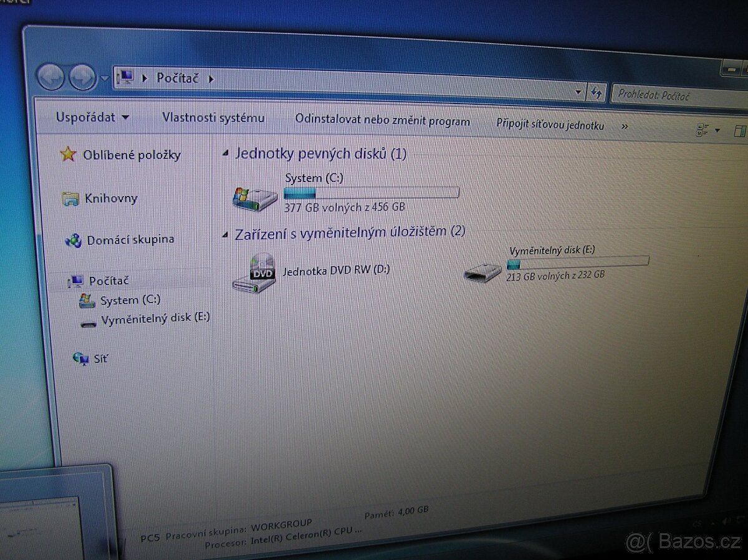Screen dimensions: 748x560
Task: Open the address bar history dropdown
Action: pyautogui.click(x=577, y=92)
